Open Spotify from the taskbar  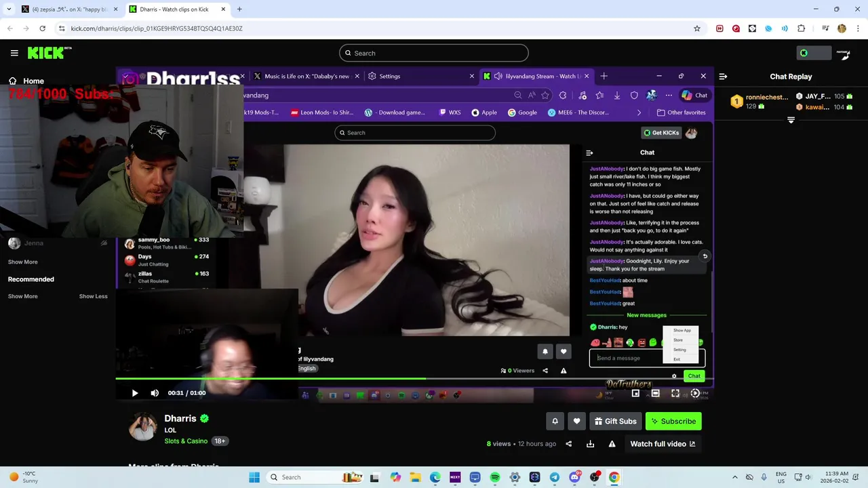(x=495, y=477)
